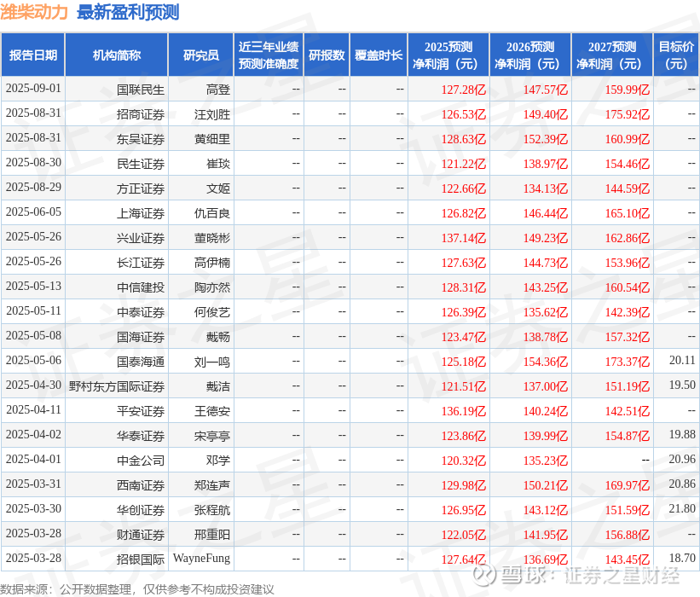Image resolution: width=700 pixels, height=597 pixels.
Task: Click the 潍柴动力 title text
Action: (34, 12)
